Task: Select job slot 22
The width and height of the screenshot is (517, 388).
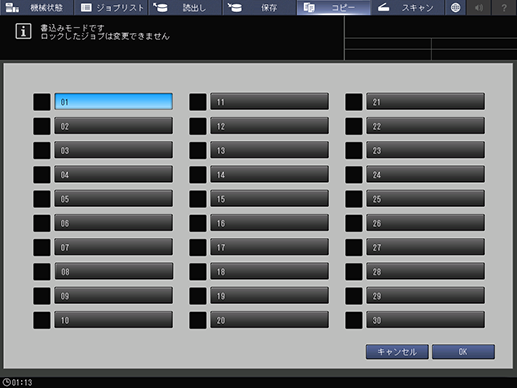Action: [x=425, y=126]
